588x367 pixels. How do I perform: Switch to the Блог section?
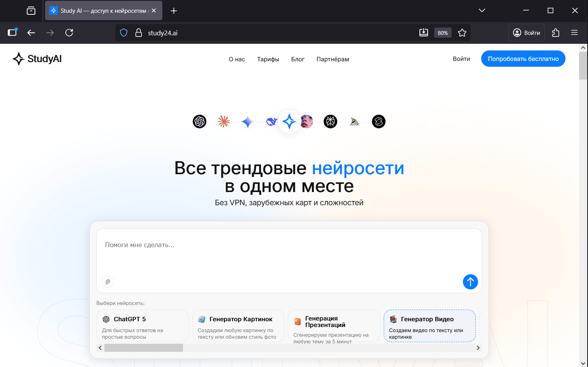tap(297, 59)
